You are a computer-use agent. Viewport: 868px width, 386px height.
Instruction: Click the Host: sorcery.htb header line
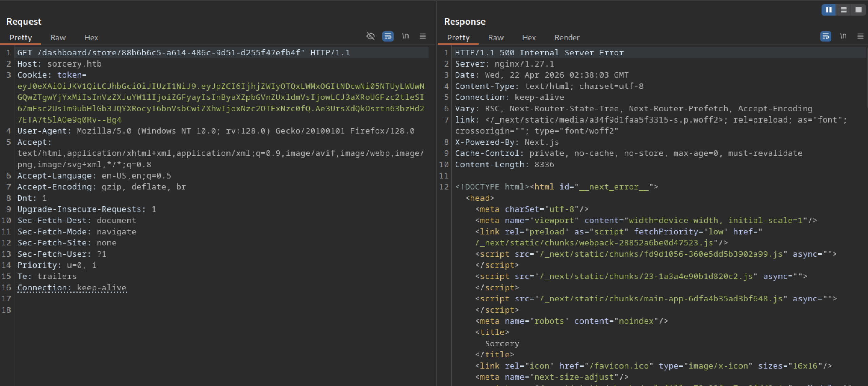[59, 64]
